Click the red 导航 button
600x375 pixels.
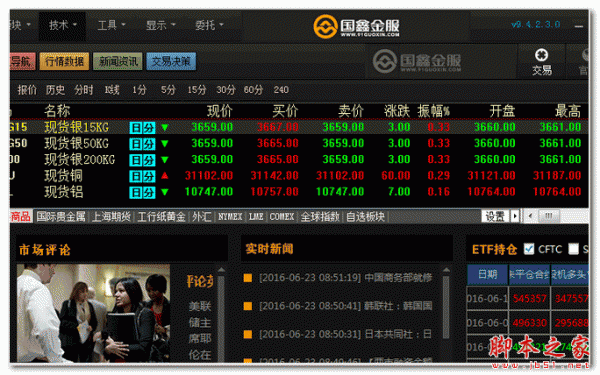point(22,62)
